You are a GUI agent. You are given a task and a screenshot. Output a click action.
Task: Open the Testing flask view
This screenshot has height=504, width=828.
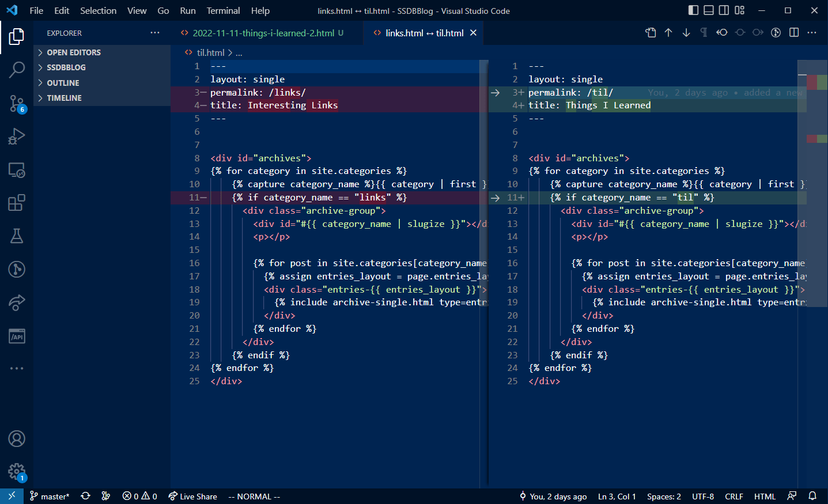click(17, 236)
